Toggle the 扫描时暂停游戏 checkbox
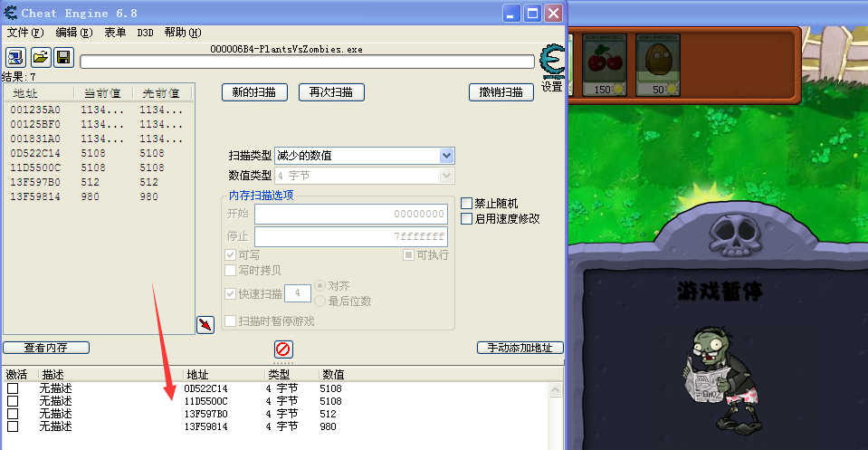Image resolution: width=868 pixels, height=450 pixels. 230,321
